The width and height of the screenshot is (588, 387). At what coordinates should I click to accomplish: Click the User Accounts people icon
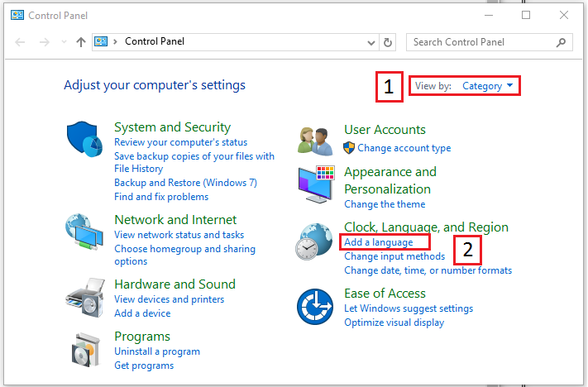click(x=316, y=140)
